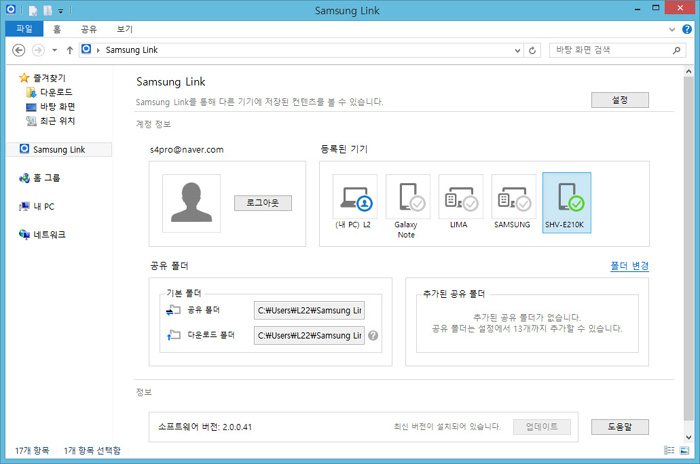Go up one level with up arrow
This screenshot has height=464, width=700.
70,50
